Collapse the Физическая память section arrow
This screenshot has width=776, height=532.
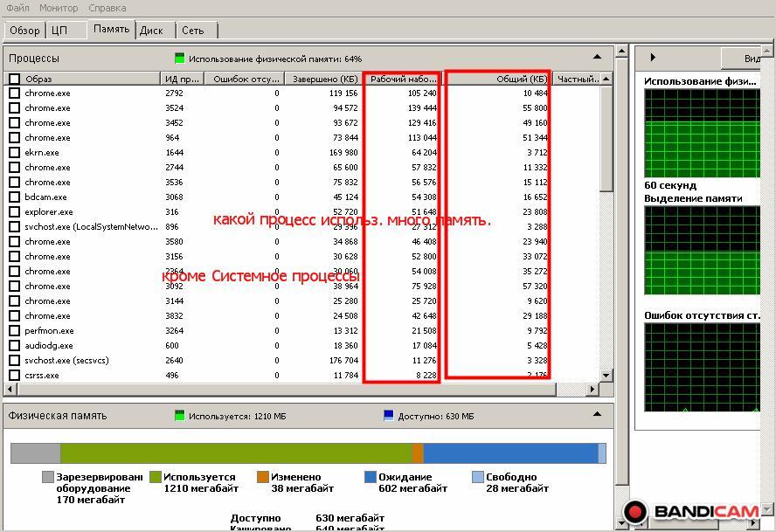(x=598, y=414)
